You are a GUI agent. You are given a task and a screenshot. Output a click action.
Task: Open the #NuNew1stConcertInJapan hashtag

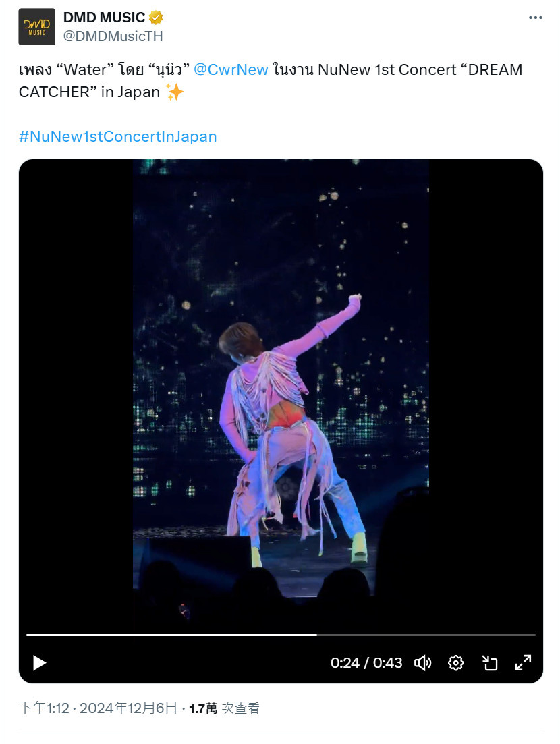click(117, 137)
